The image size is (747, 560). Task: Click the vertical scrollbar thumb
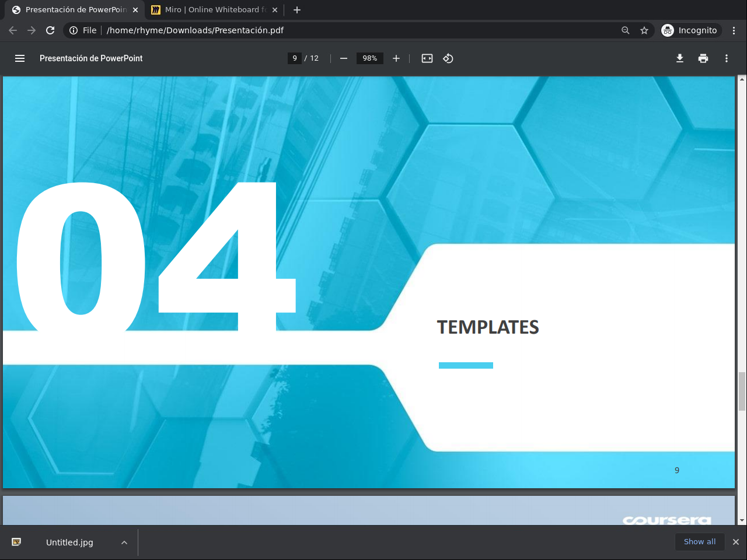742,391
